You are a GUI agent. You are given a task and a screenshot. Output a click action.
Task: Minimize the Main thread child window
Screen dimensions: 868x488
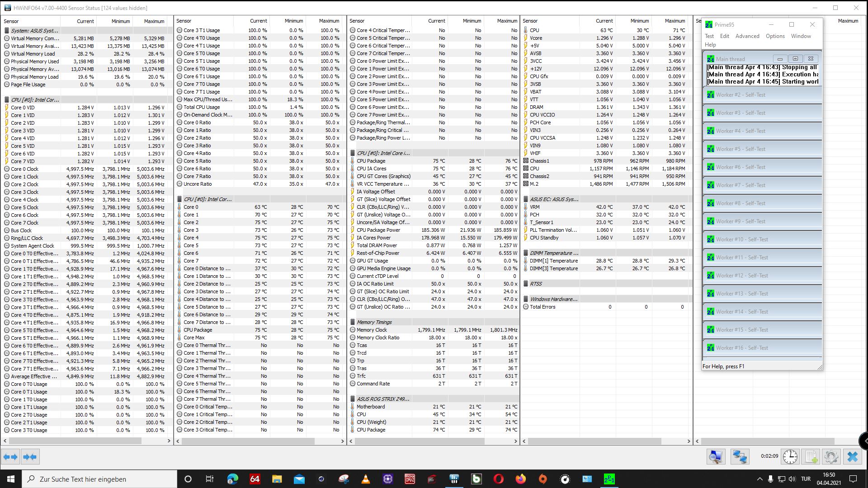780,59
